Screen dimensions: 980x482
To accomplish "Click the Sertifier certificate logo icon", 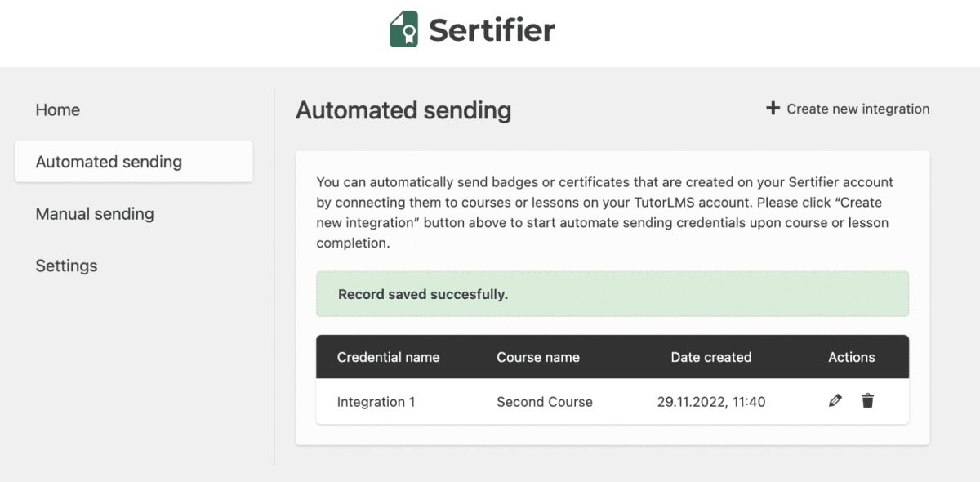I will click(403, 29).
